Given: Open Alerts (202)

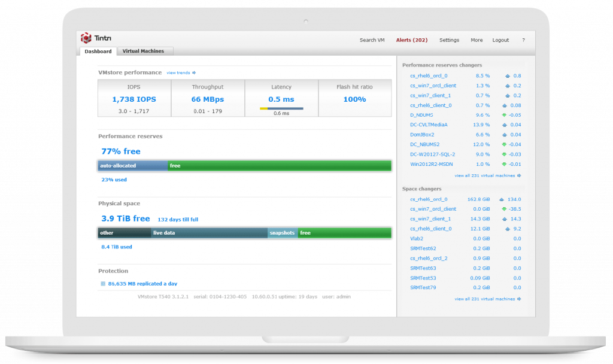Looking at the screenshot, I should (x=412, y=40).
